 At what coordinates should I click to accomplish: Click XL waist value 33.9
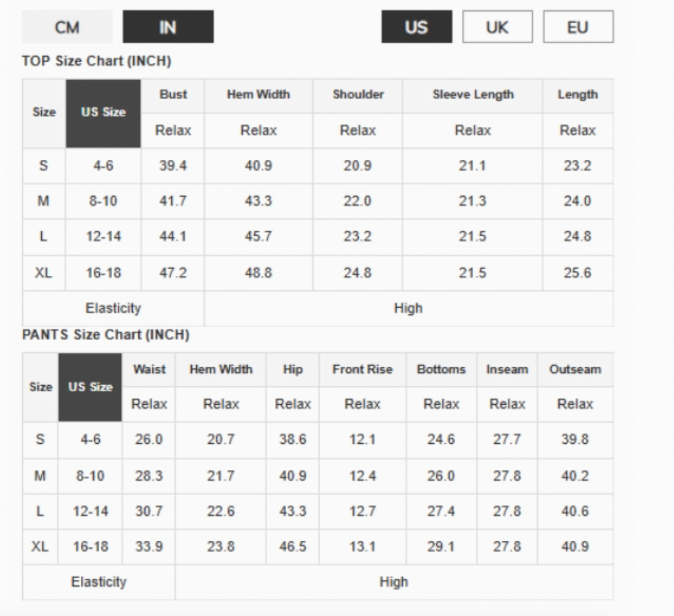pos(149,546)
